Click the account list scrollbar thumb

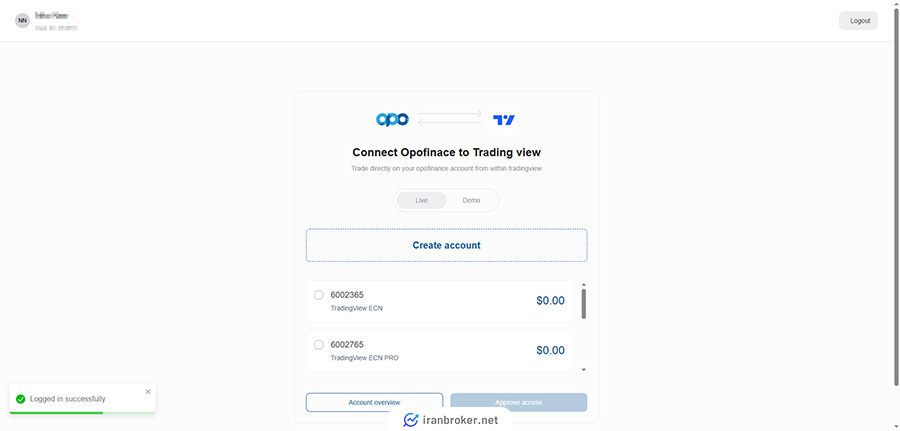(583, 303)
